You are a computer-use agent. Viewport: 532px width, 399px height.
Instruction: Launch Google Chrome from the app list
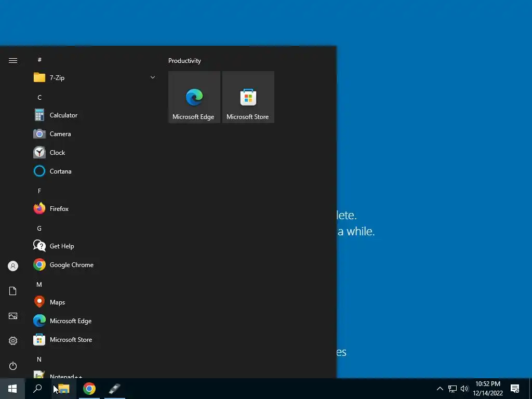coord(95,265)
